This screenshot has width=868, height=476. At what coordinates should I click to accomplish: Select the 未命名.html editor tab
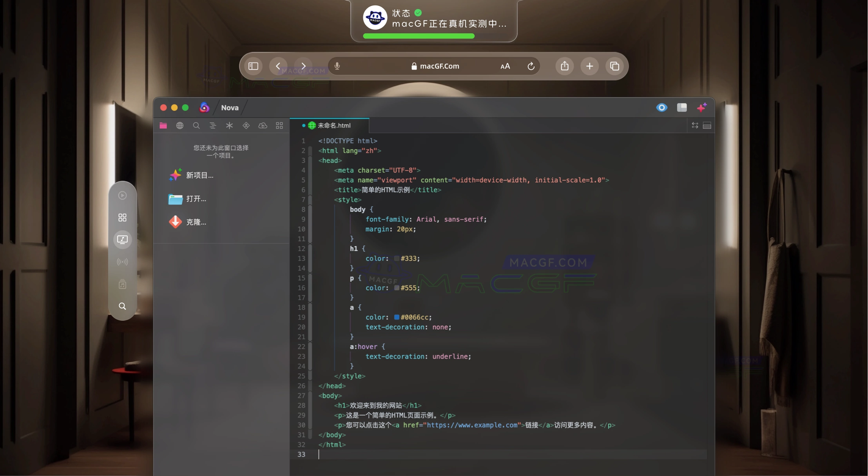pyautogui.click(x=333, y=125)
